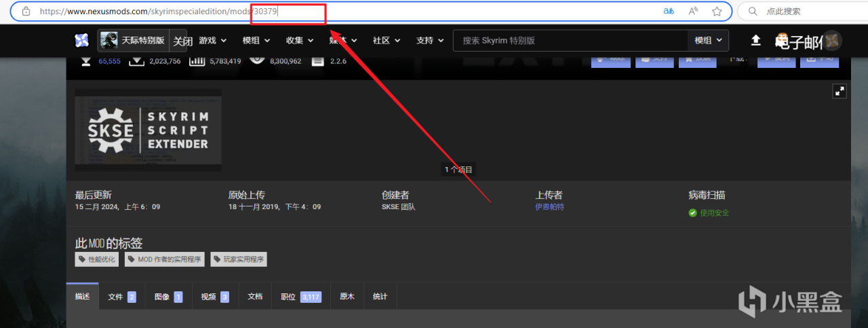Click the 此MOD的标签 heading
The image size is (868, 328).
click(109, 243)
